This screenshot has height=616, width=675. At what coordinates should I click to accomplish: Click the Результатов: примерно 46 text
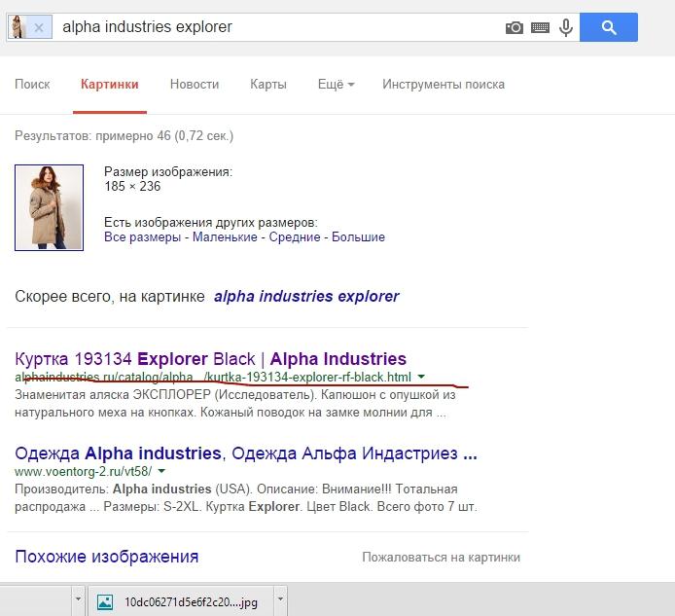coord(124,135)
